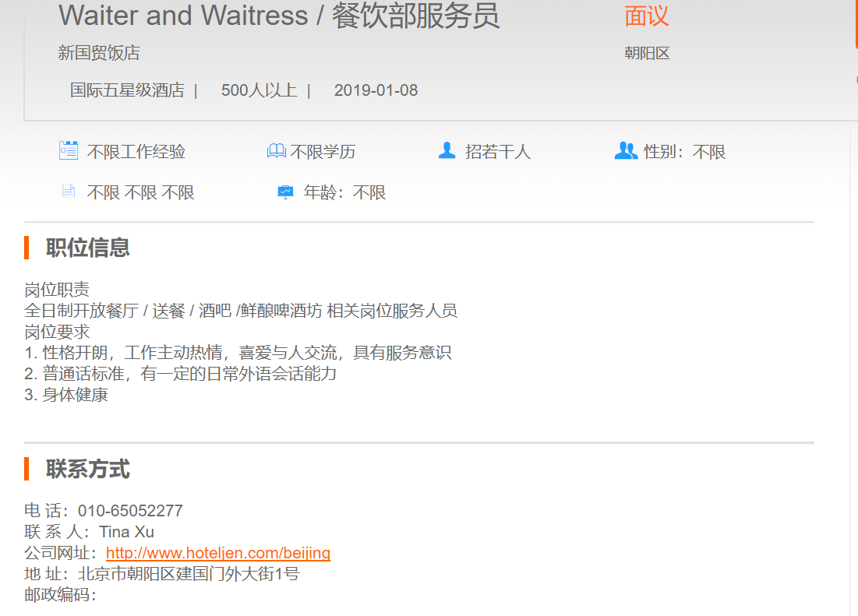
Task: Click the address 北京市朝阳区建国门外大街1号
Action: click(x=189, y=574)
